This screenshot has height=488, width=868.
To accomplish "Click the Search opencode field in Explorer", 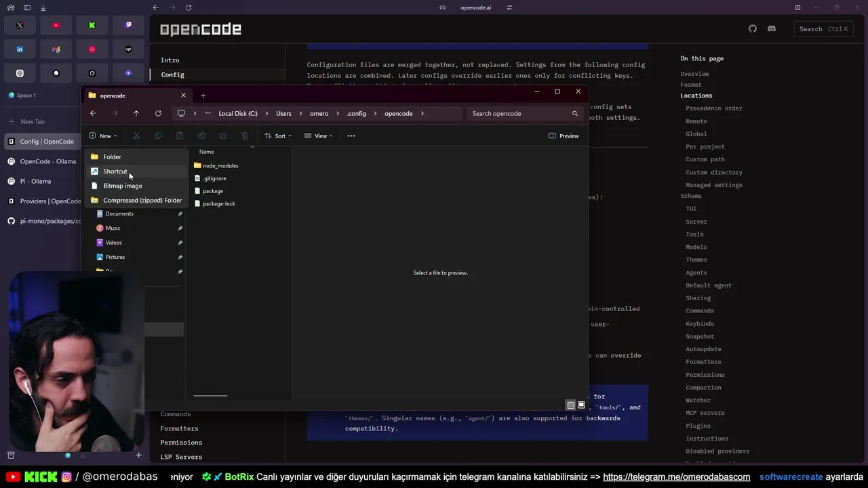I will 524,113.
